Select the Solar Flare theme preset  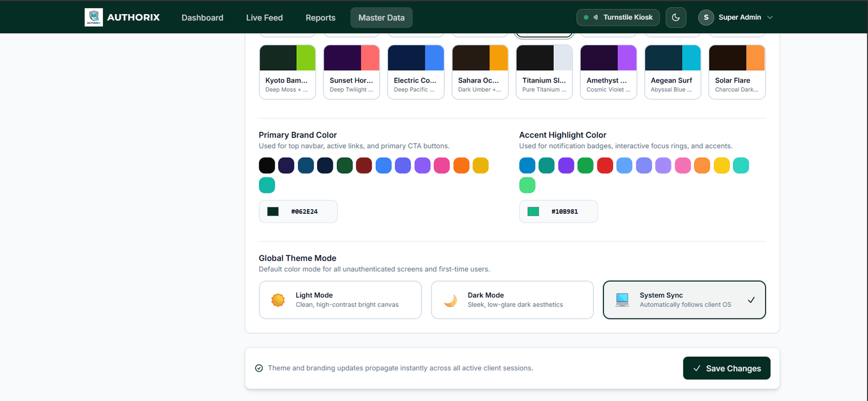pos(737,72)
